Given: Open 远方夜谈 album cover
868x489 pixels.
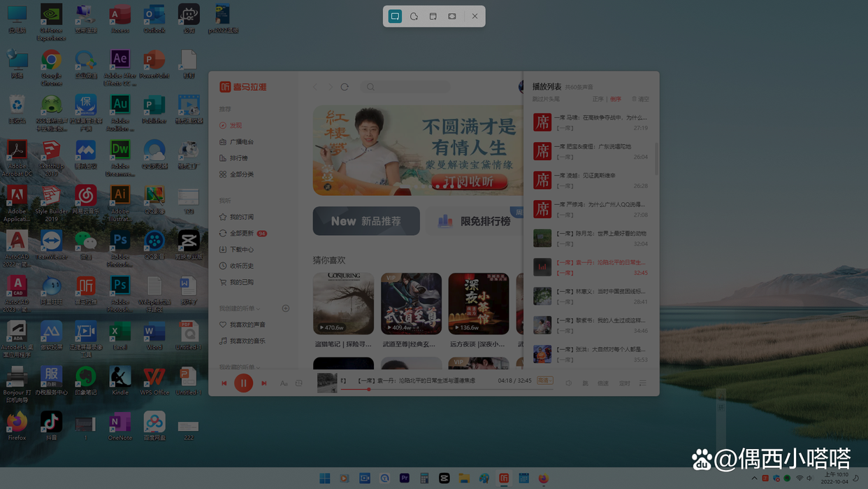Looking at the screenshot, I should point(479,303).
